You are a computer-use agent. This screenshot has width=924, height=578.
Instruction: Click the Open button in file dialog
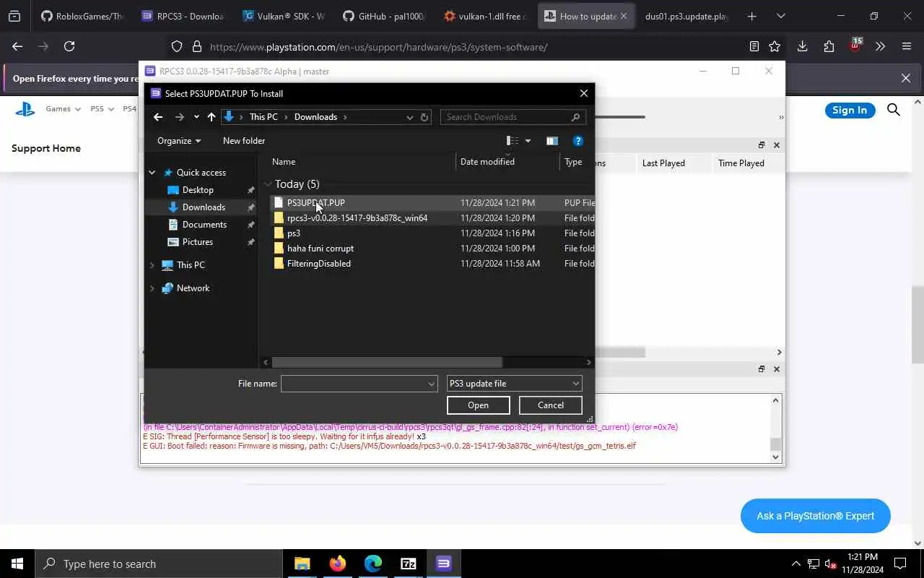click(x=478, y=405)
